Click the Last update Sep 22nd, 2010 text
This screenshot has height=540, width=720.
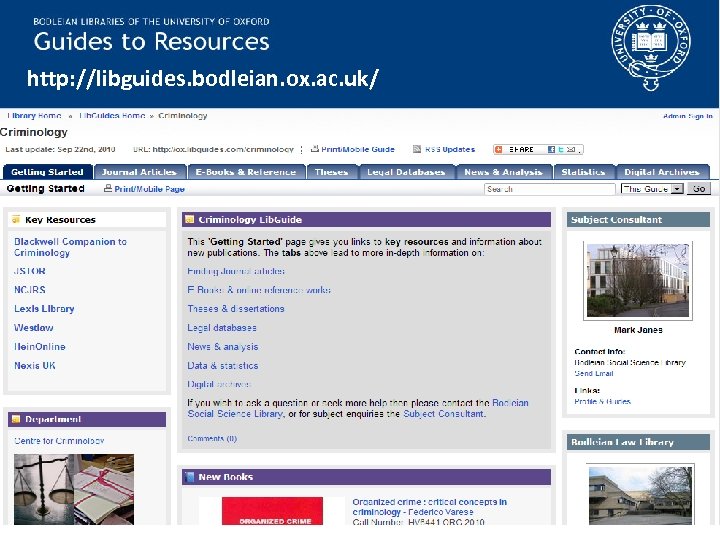click(60, 149)
